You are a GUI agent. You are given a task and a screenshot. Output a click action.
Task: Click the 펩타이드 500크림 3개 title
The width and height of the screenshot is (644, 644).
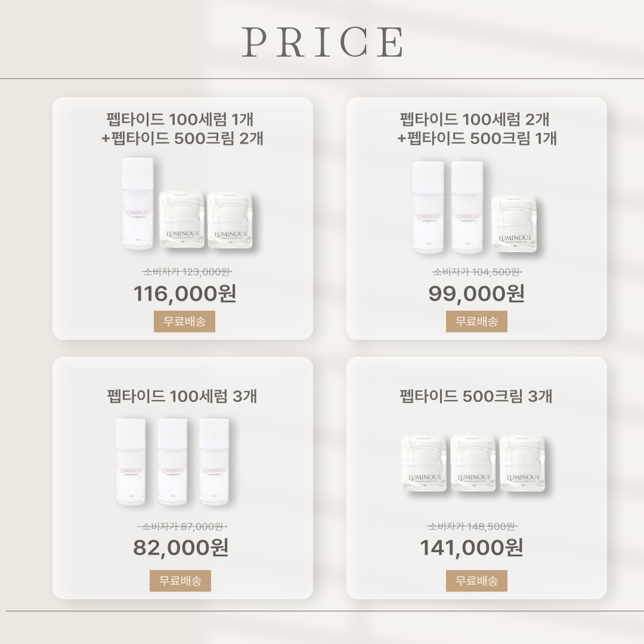pyautogui.click(x=476, y=396)
